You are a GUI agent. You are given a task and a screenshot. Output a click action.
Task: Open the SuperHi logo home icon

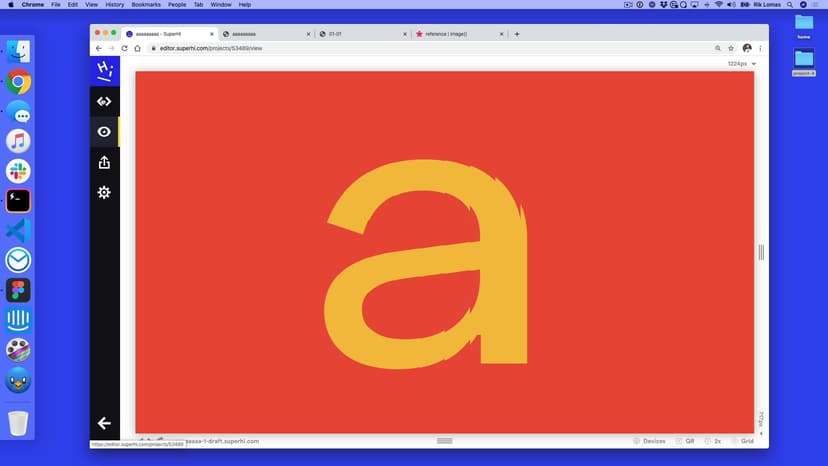tap(104, 70)
